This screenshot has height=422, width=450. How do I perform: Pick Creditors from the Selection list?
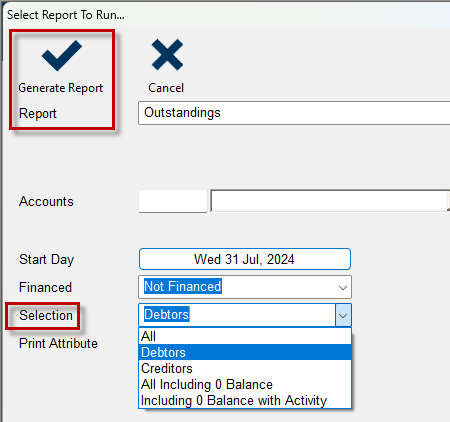[245, 368]
